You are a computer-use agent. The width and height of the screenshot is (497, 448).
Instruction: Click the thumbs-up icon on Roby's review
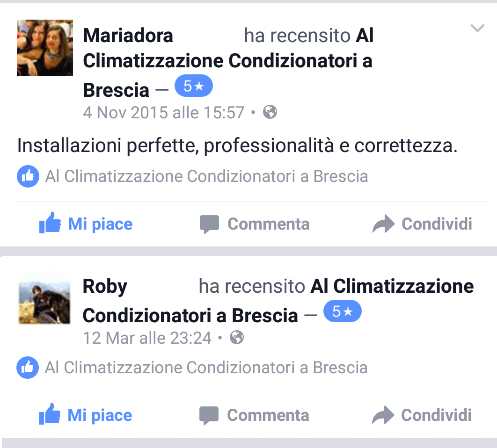pyautogui.click(x=50, y=414)
